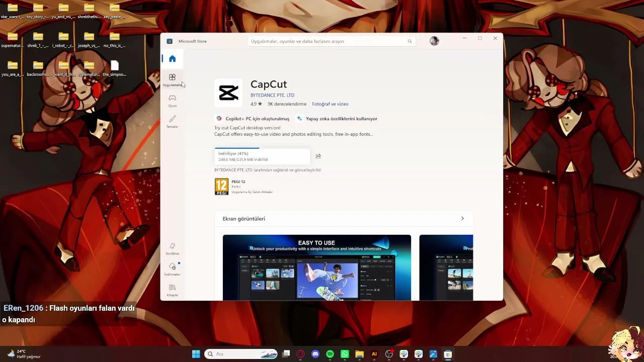
Task: Open the Temalar section in sidebar
Action: [172, 122]
